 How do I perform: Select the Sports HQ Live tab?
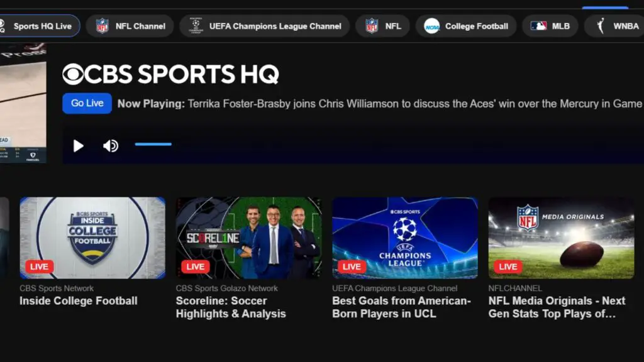tap(39, 26)
